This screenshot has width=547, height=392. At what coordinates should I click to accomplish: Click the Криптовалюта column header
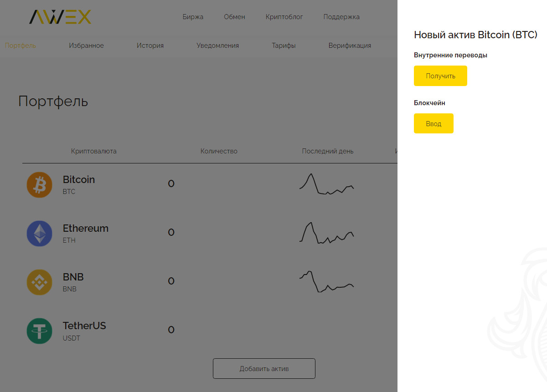pos(94,151)
